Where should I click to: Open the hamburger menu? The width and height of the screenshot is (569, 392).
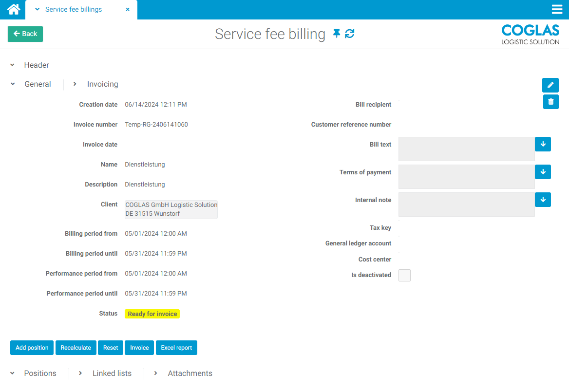coord(557,10)
